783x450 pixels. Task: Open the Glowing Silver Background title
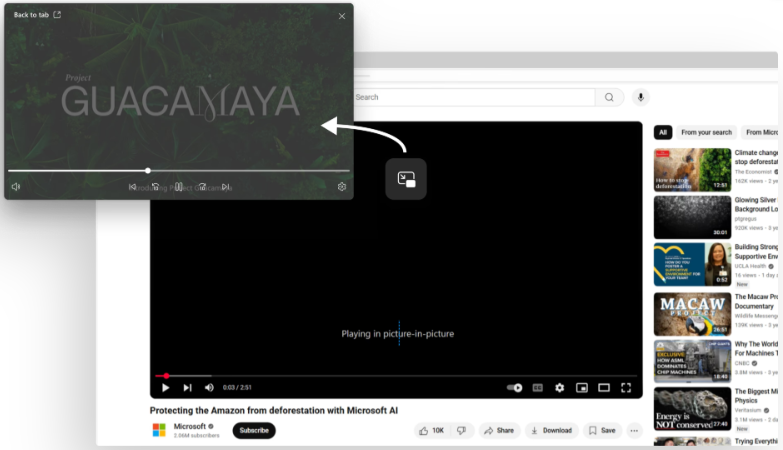tap(756, 204)
